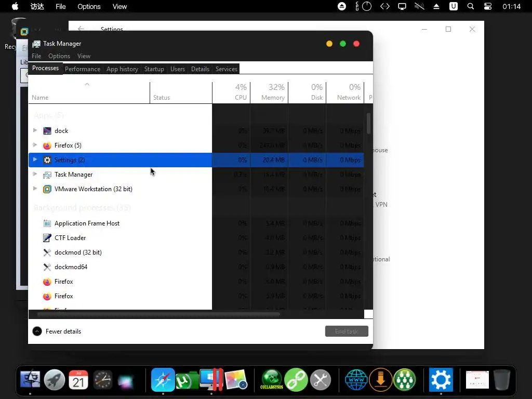Open the window thumbnail in the dock

477,380
